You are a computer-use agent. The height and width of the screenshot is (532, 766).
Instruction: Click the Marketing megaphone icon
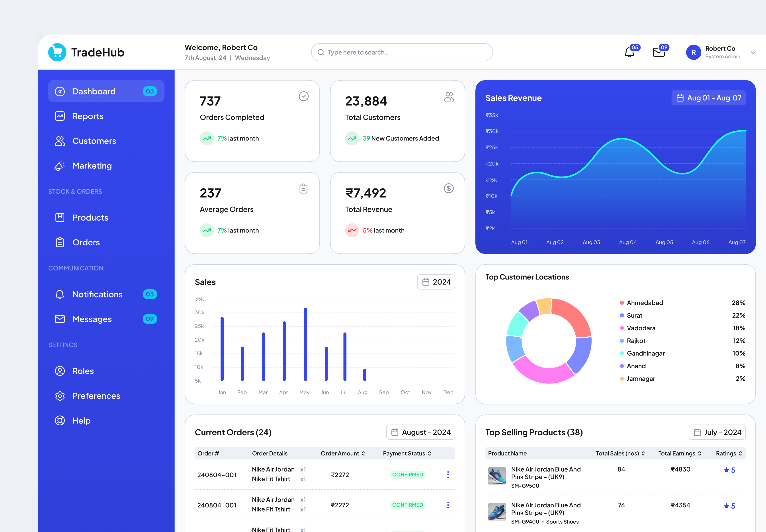click(x=60, y=166)
